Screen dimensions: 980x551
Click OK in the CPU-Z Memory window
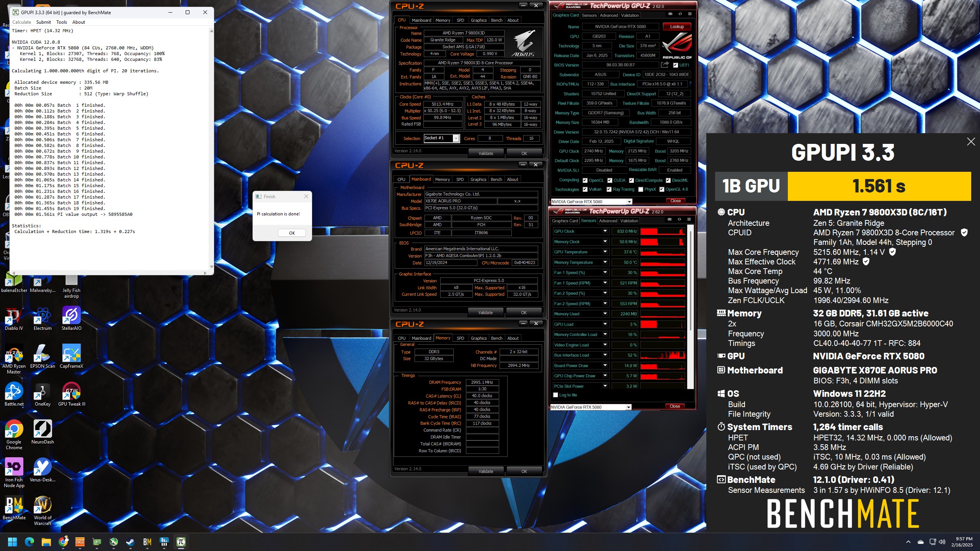click(x=524, y=471)
